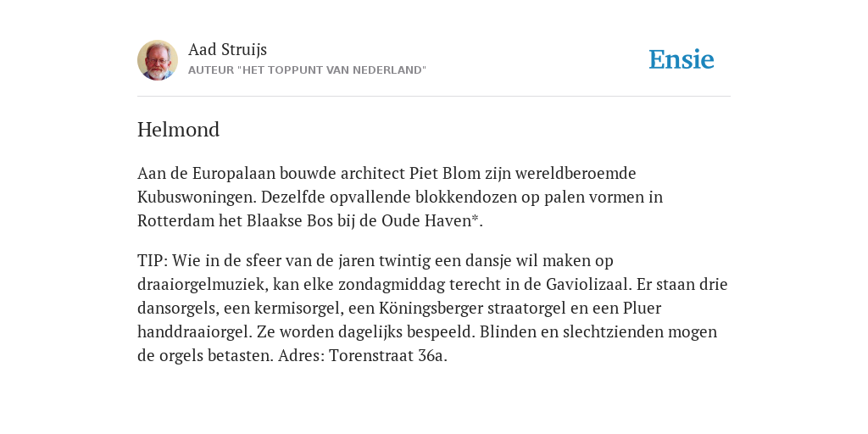This screenshot has width=868, height=434.
Task: Click the word handdraaiorgel
Action: [x=194, y=332]
